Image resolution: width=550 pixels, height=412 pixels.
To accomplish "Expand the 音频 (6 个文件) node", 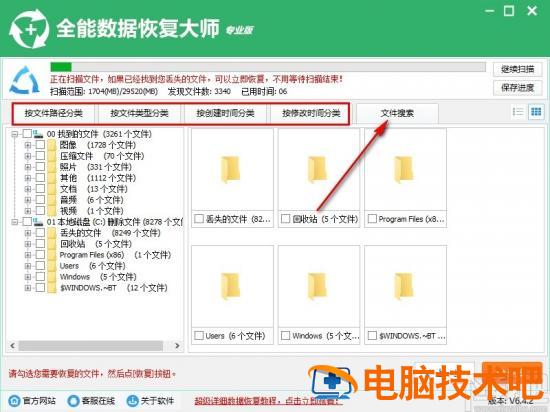I will 28,200.
